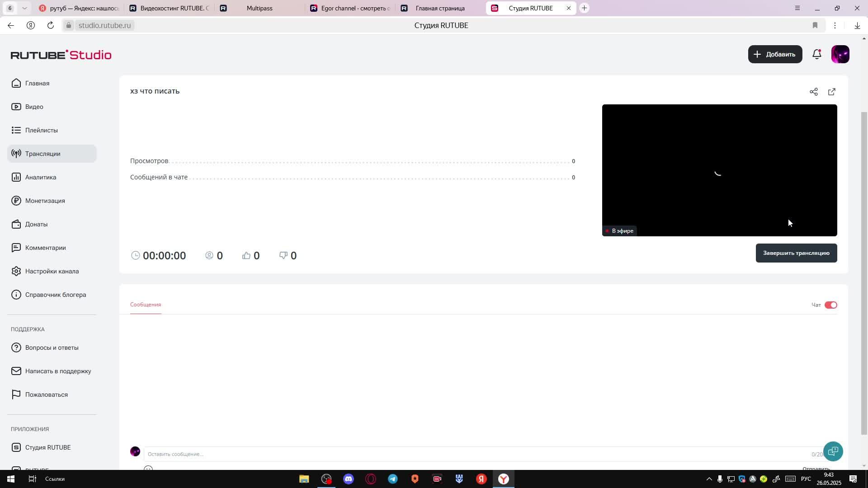This screenshot has width=868, height=488.
Task: Click the RUTUBE Studio logo
Action: point(61,55)
